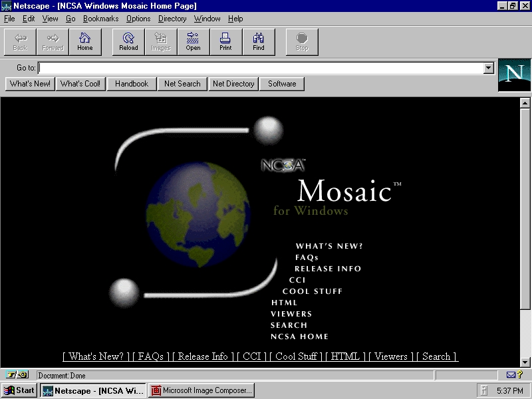Click the What's New! directory button
The height and width of the screenshot is (399, 532).
30,84
